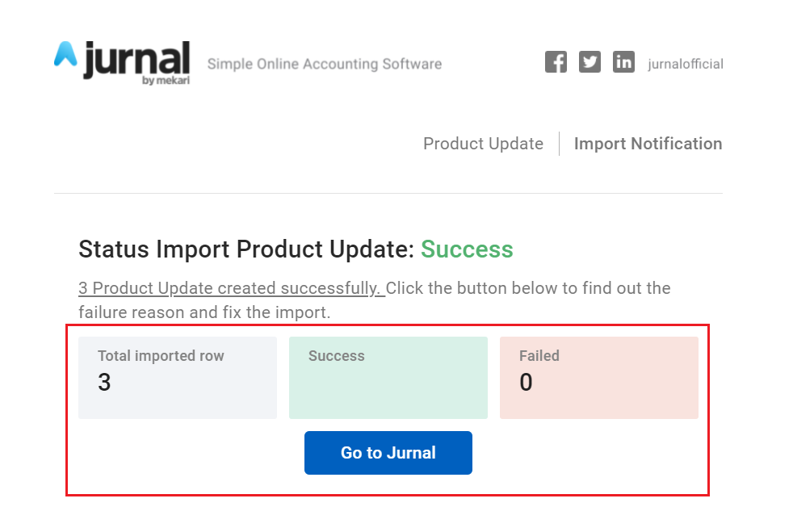This screenshot has width=793, height=532.
Task: Select the Import Notification heading item
Action: pos(648,144)
